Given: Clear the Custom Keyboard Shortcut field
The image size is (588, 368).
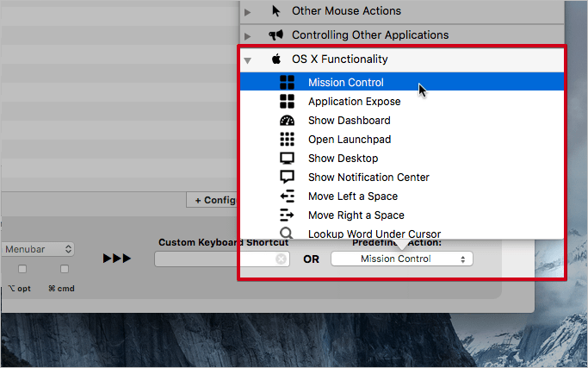Looking at the screenshot, I should click(281, 259).
